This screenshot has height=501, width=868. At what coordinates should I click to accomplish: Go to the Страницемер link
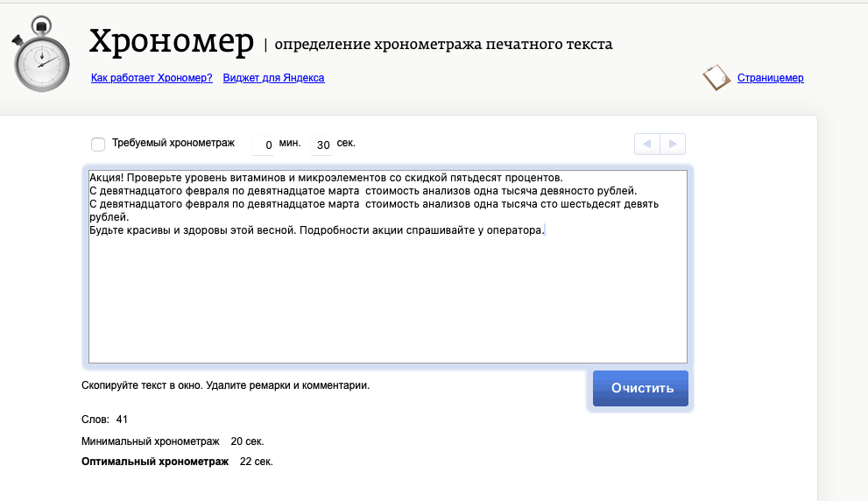pos(770,78)
